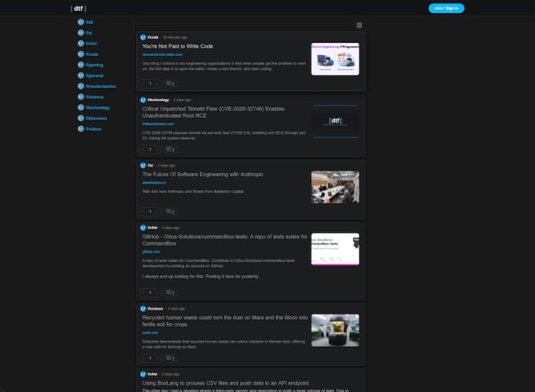The image size is (535, 392).
Task: Open comments on the commandbox-tests GitHub post
Action: coord(170,292)
